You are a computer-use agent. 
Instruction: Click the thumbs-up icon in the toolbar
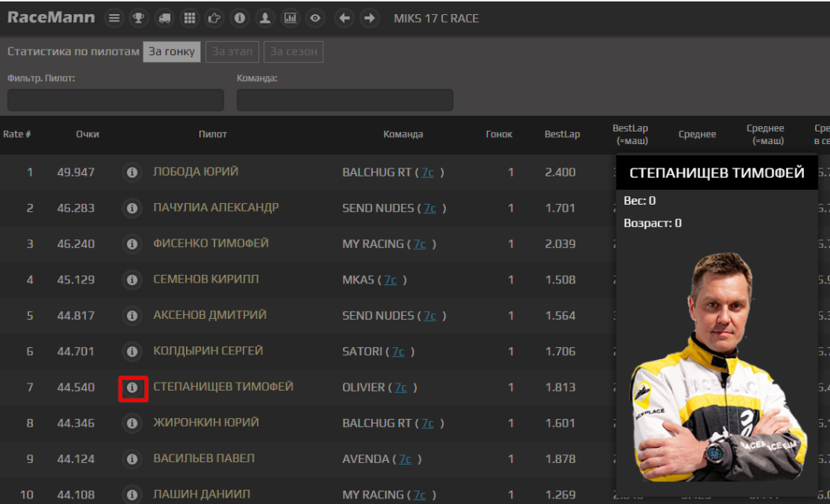tap(214, 19)
